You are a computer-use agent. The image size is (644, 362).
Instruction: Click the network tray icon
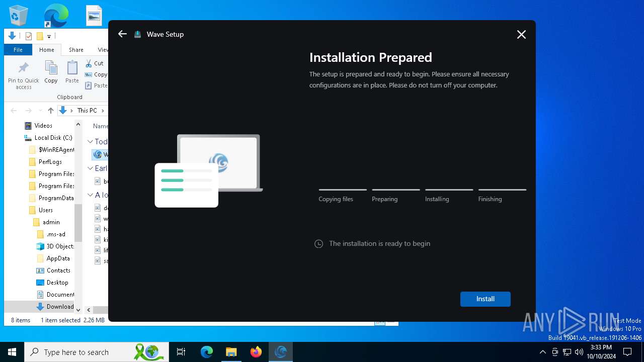click(x=567, y=352)
